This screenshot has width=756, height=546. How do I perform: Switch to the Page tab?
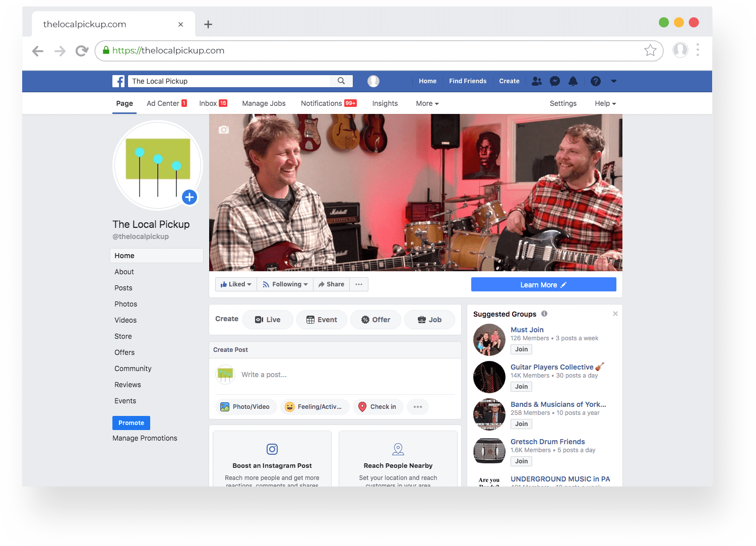(124, 103)
